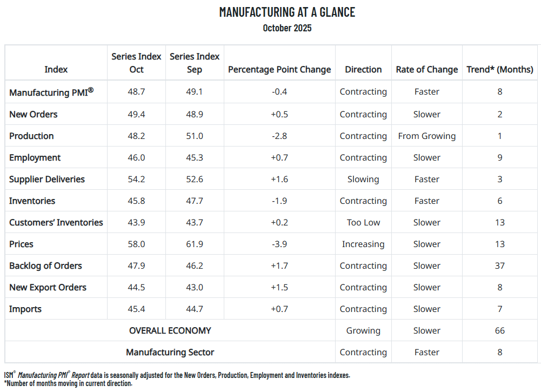Click the "New Orders" row label
This screenshot has height=392, width=541.
pos(34,114)
